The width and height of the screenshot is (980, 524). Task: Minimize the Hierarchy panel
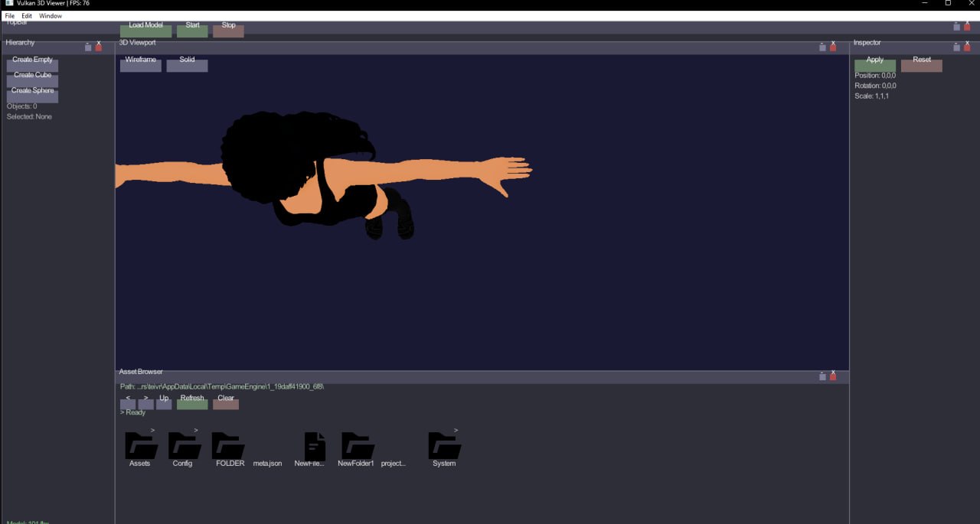click(88, 47)
